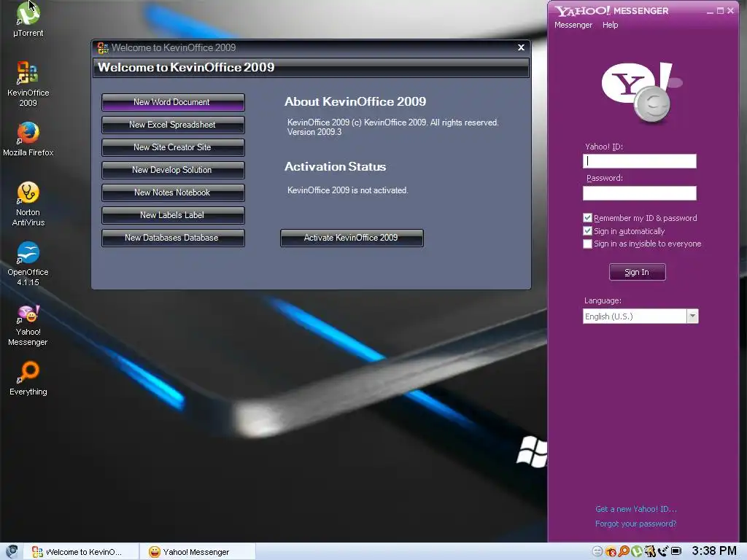Click the µTorrent tray icon
Screen dimensions: 747x560
636,551
